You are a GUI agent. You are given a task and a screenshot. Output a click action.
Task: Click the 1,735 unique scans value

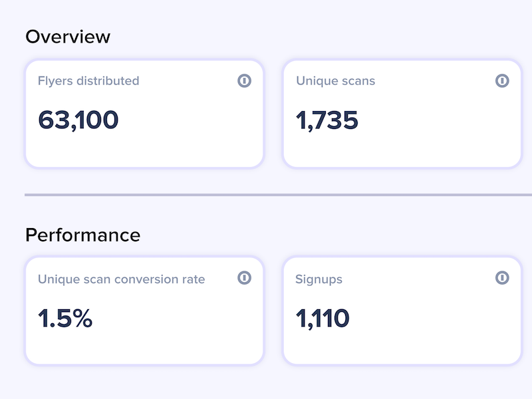pyautogui.click(x=327, y=120)
